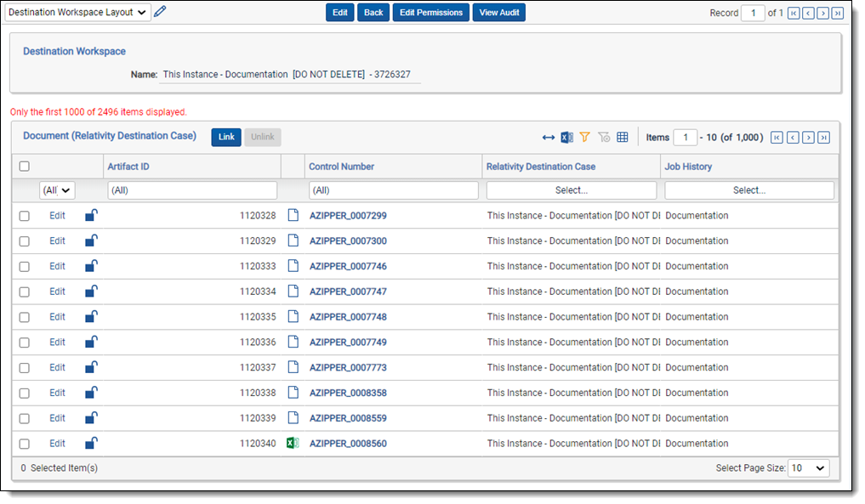
Task: Open the AZIPPER_0008358 control number link
Action: coord(348,393)
